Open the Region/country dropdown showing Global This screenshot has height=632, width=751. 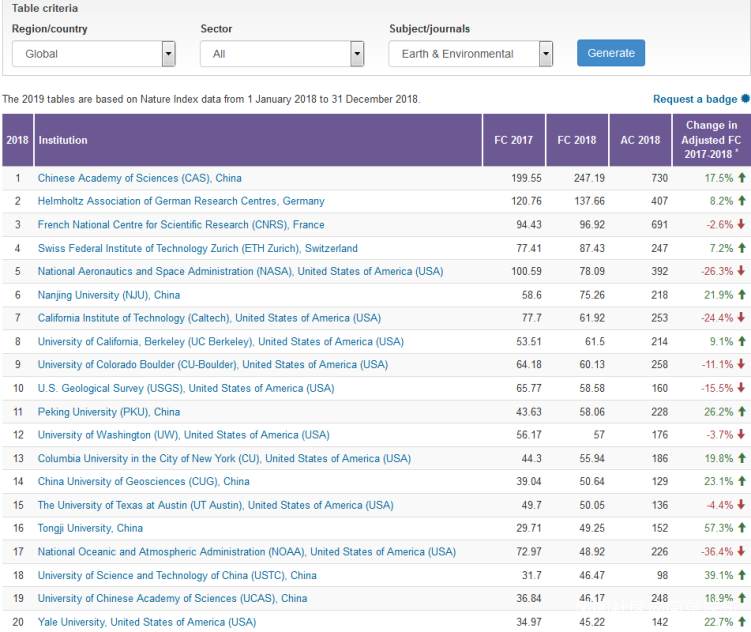(x=94, y=54)
